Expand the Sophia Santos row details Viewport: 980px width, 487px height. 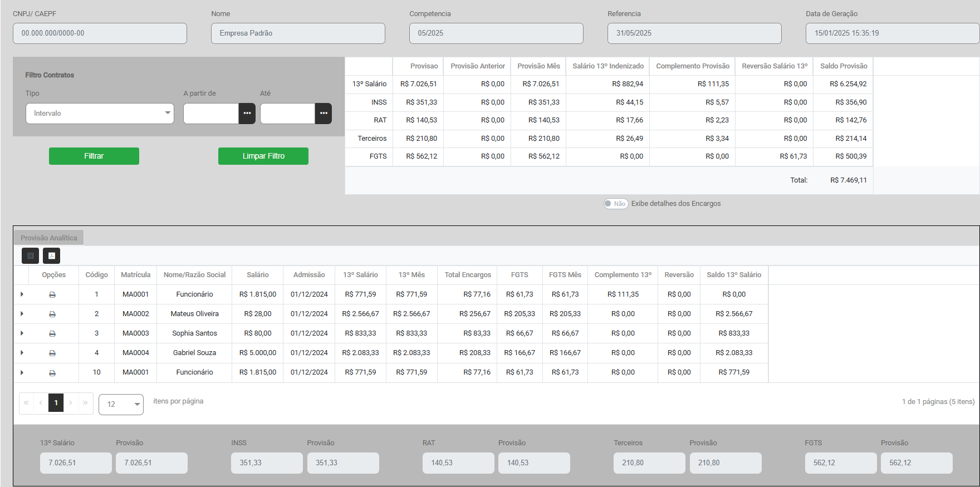coord(22,333)
